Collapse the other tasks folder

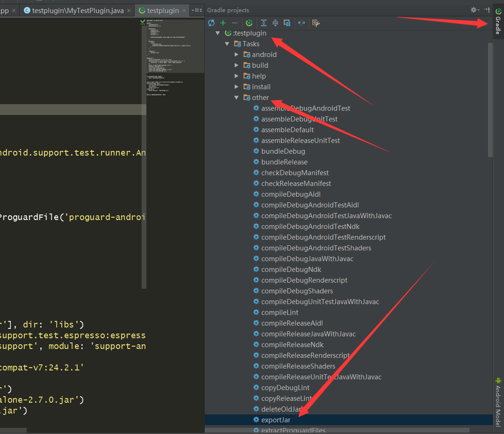point(237,98)
